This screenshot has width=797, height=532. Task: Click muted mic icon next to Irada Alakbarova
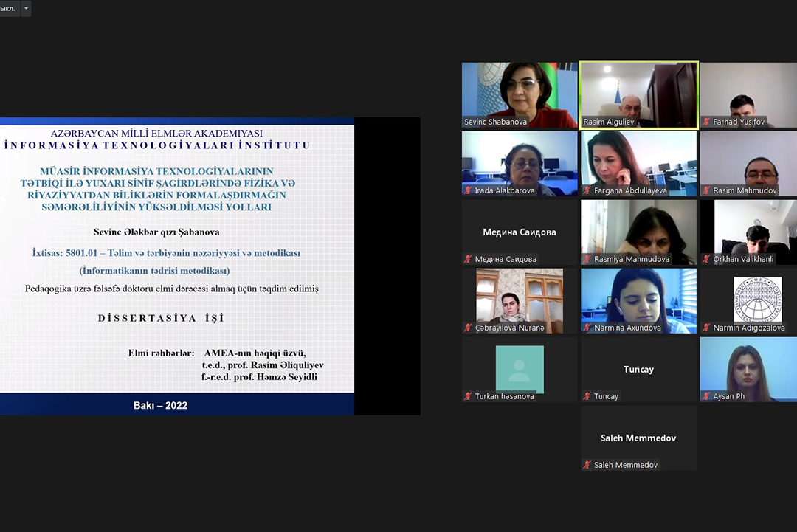pos(468,190)
